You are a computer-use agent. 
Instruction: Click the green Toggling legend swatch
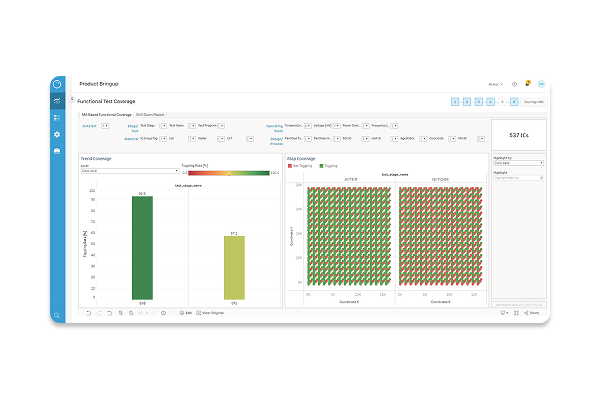pos(321,166)
